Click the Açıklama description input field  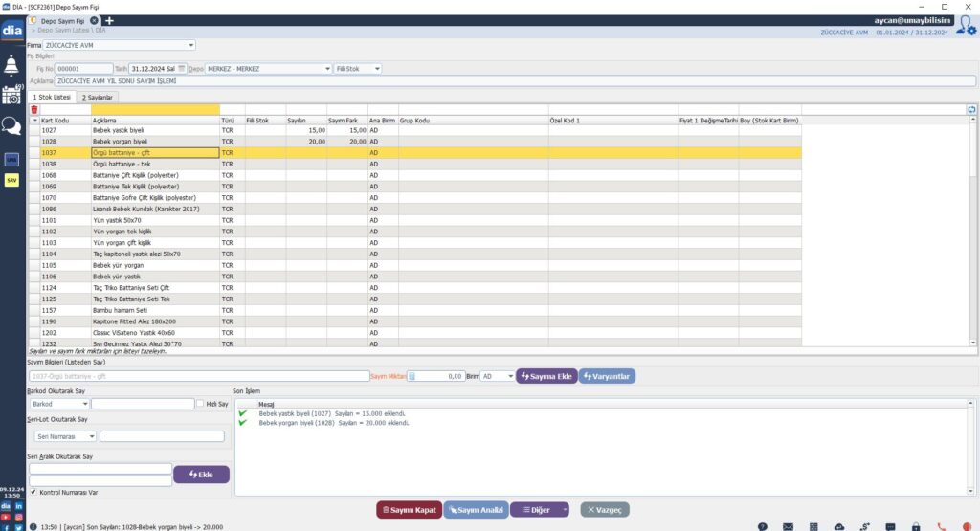(x=515, y=80)
